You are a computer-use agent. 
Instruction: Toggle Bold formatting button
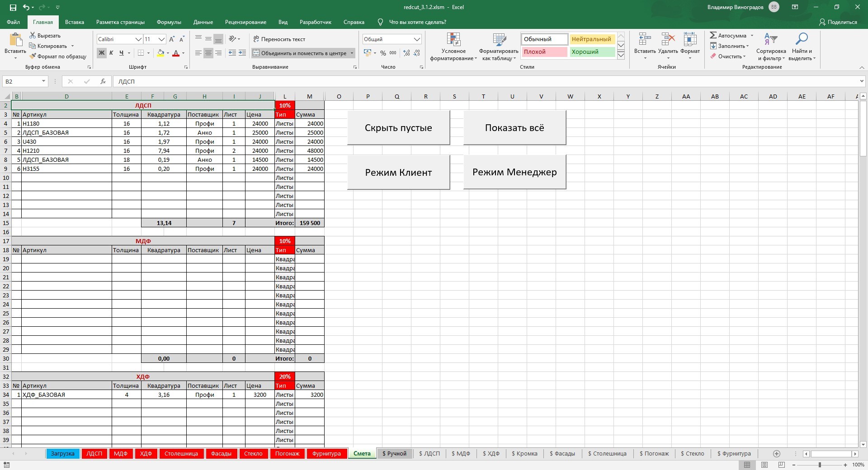101,53
